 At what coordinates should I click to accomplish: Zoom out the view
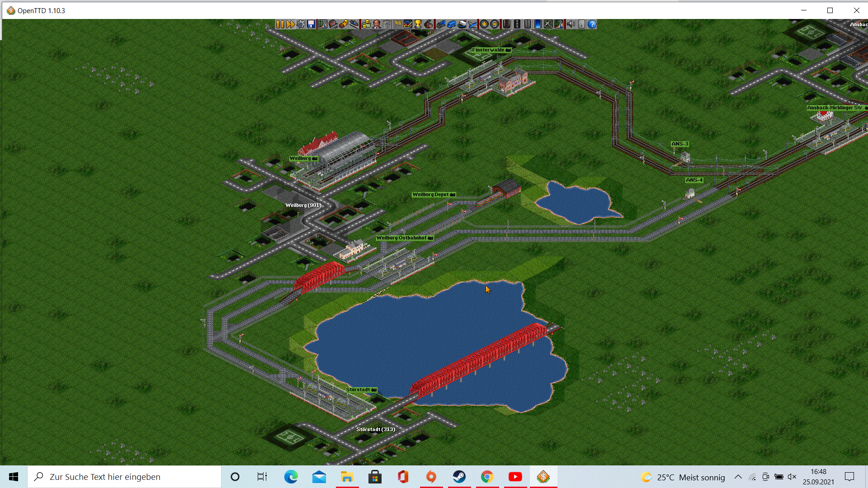[x=495, y=24]
